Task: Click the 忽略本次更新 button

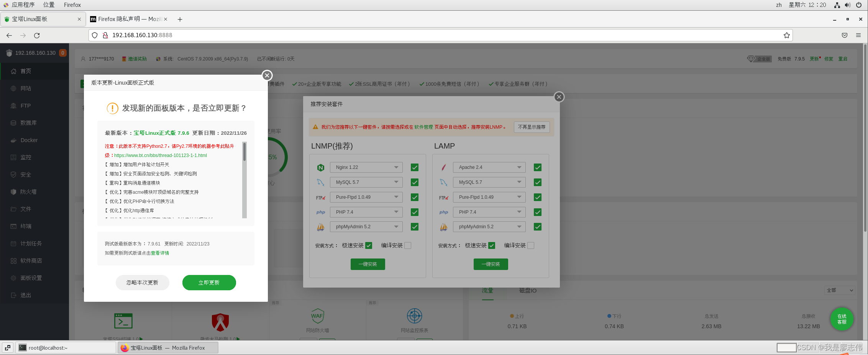Action: 143,283
